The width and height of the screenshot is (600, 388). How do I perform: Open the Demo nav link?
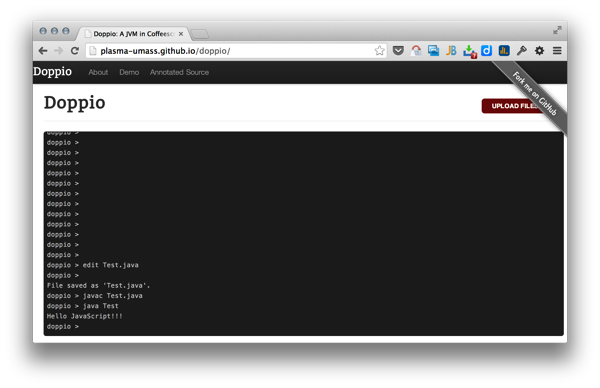coord(129,72)
